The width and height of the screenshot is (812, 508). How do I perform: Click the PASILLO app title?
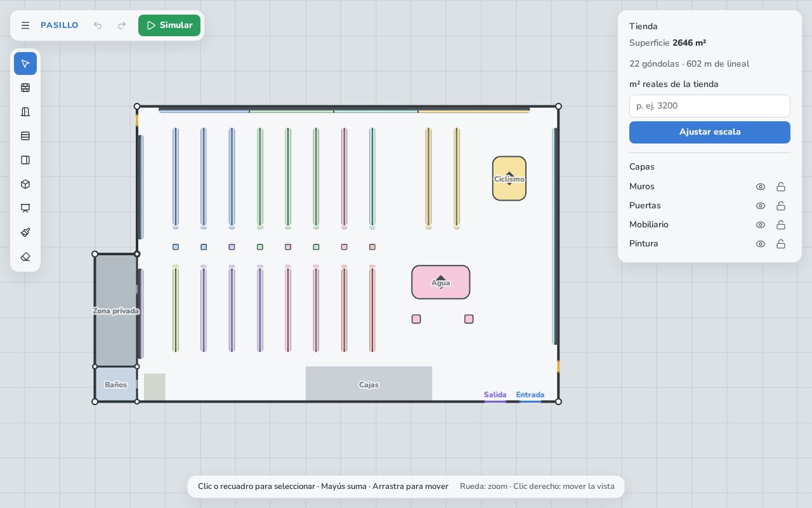pos(60,25)
